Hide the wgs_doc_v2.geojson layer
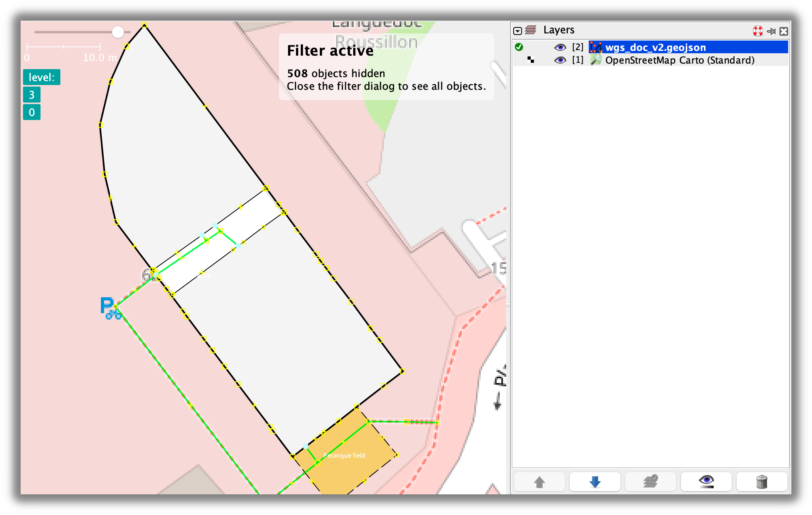Viewport: 812px width, 515px height. point(561,47)
